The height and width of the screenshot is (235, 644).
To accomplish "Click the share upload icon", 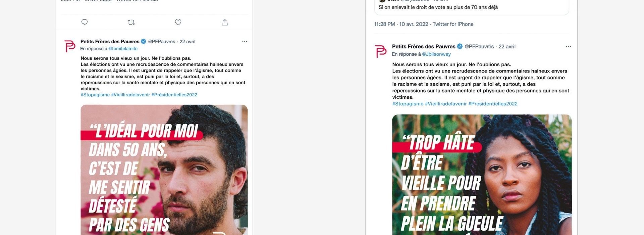I will pos(225,22).
